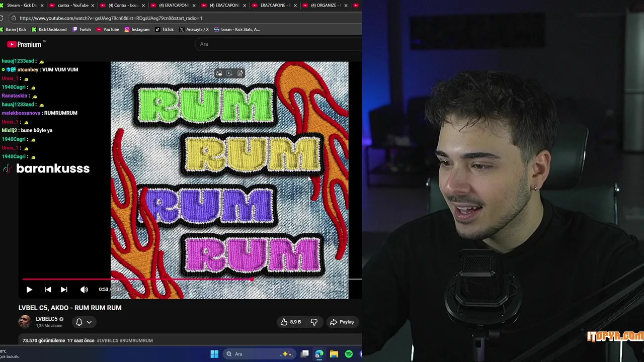The height and width of the screenshot is (362, 644).
Task: Open the Baran | Kick bookmark
Action: (13, 30)
